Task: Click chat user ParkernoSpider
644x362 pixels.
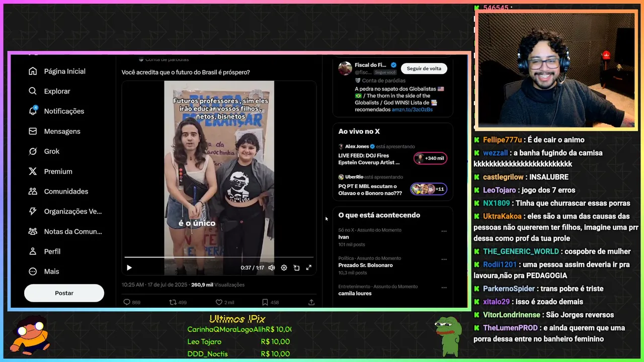Action: point(510,289)
